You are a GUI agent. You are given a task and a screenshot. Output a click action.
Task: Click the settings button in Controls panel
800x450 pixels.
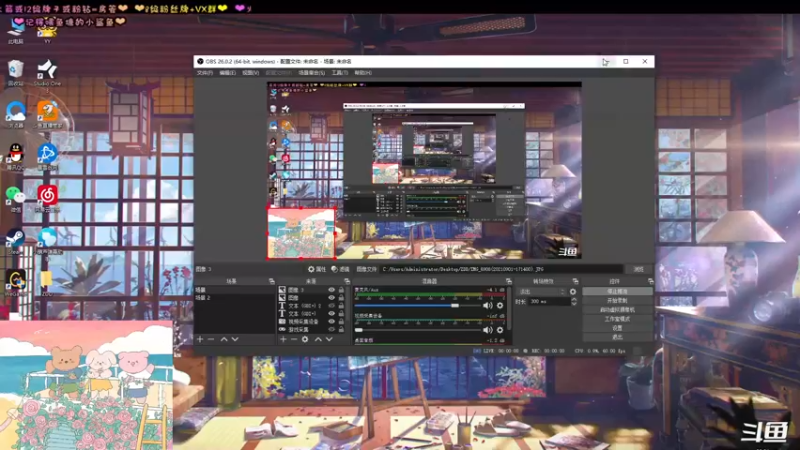(x=617, y=328)
